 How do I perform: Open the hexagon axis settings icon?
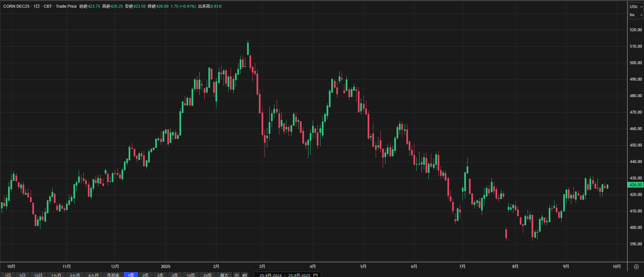pyautogui.click(x=636, y=267)
